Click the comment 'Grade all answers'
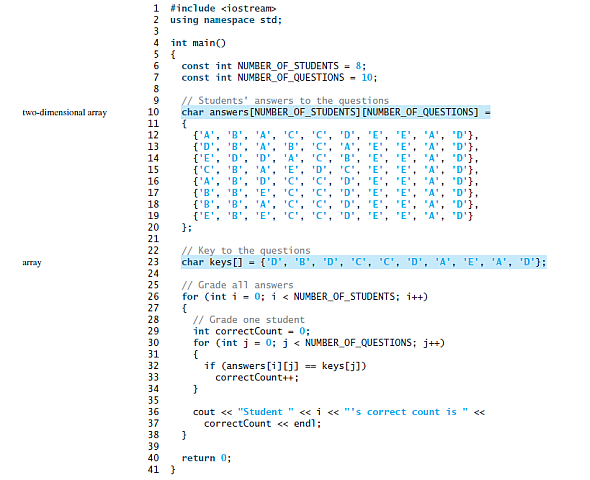Viewport: 590px width, 480px height. [x=237, y=285]
